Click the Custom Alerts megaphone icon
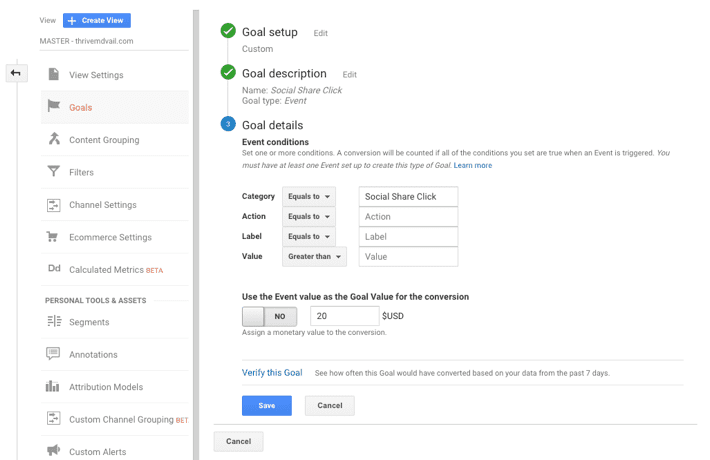710x460 pixels. point(53,450)
